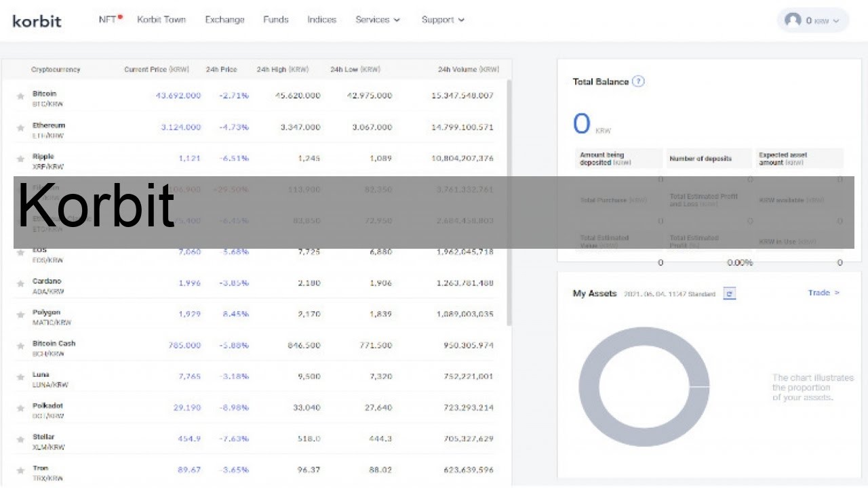868x488 pixels.
Task: Click the star beside Tron
Action: tap(20, 470)
